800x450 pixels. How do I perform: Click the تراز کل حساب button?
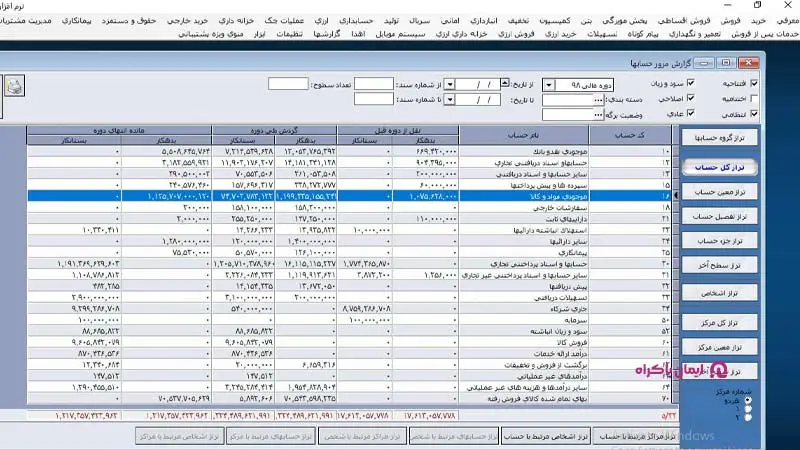tap(719, 167)
